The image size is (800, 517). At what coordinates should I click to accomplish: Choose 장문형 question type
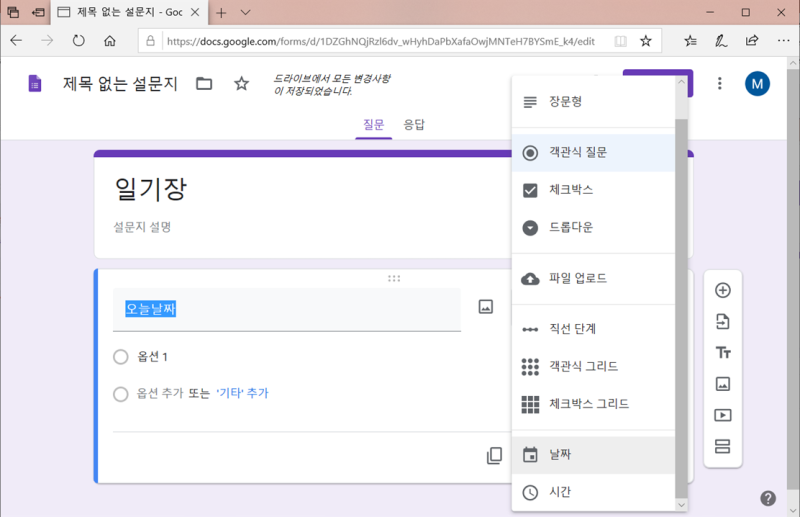(x=593, y=102)
